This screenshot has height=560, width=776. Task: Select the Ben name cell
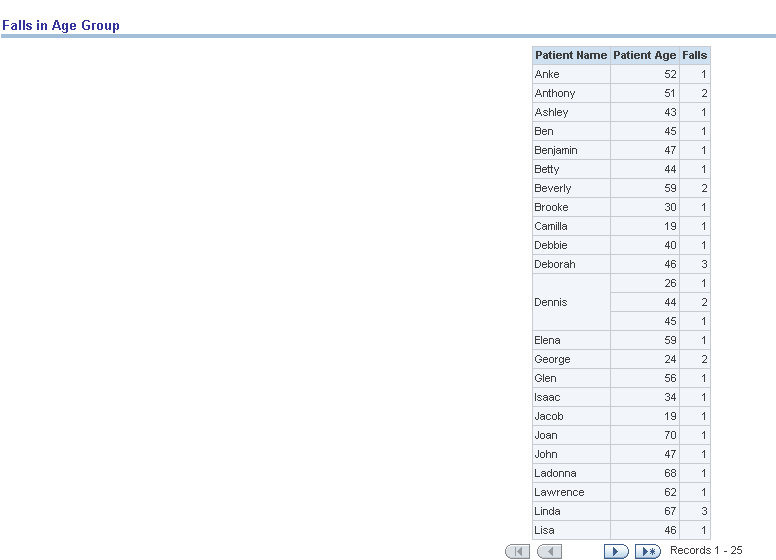[571, 131]
